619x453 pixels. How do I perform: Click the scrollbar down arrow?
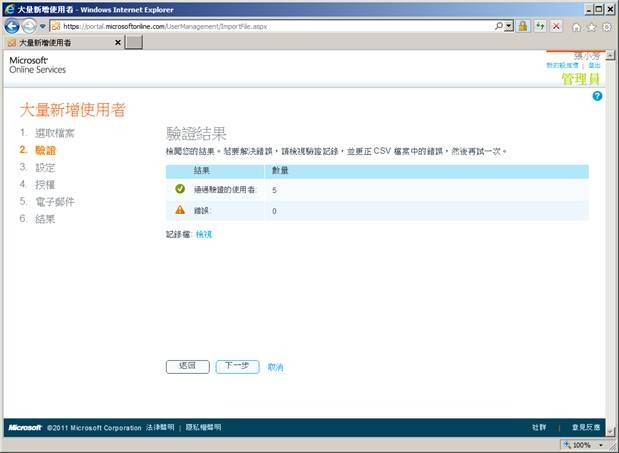[611, 431]
